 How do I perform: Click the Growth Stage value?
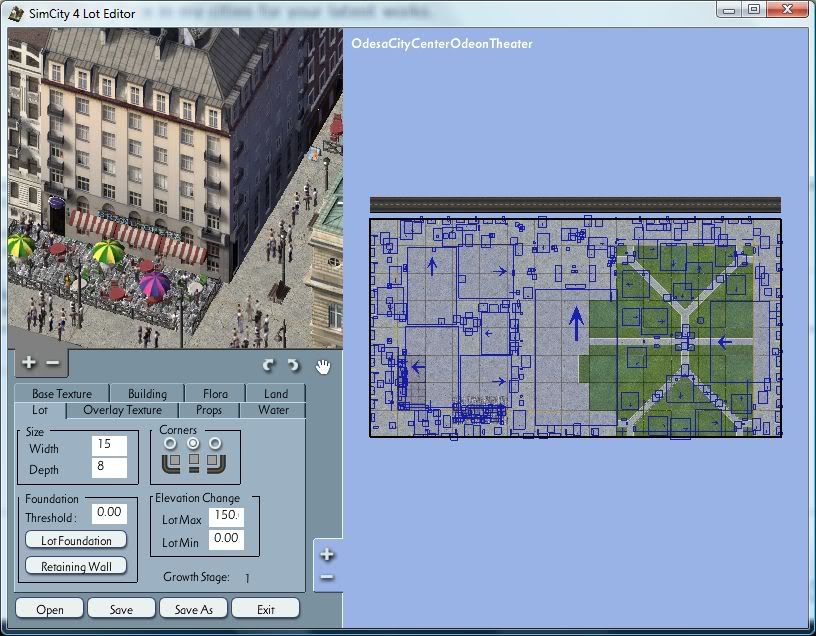247,578
